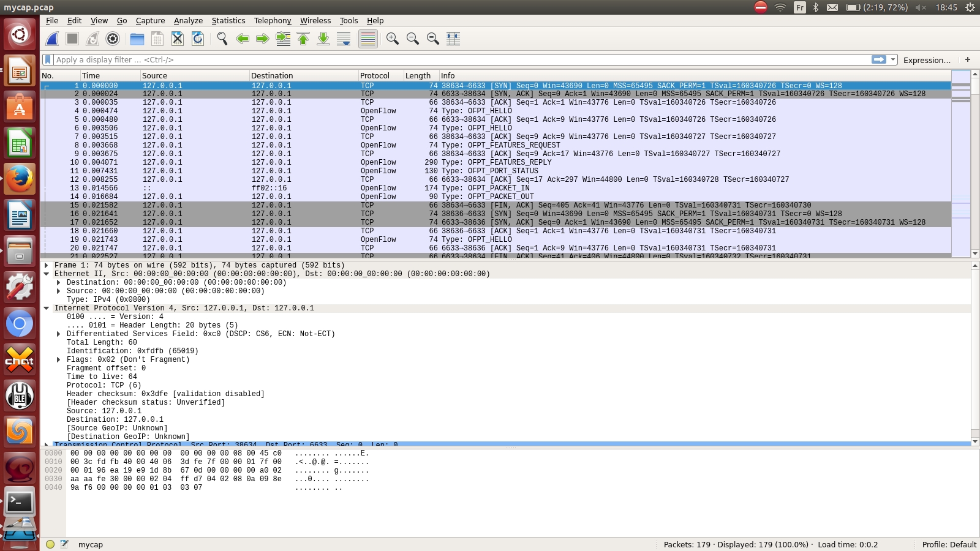
Task: Add a display filter button with plus
Action: tap(968, 59)
